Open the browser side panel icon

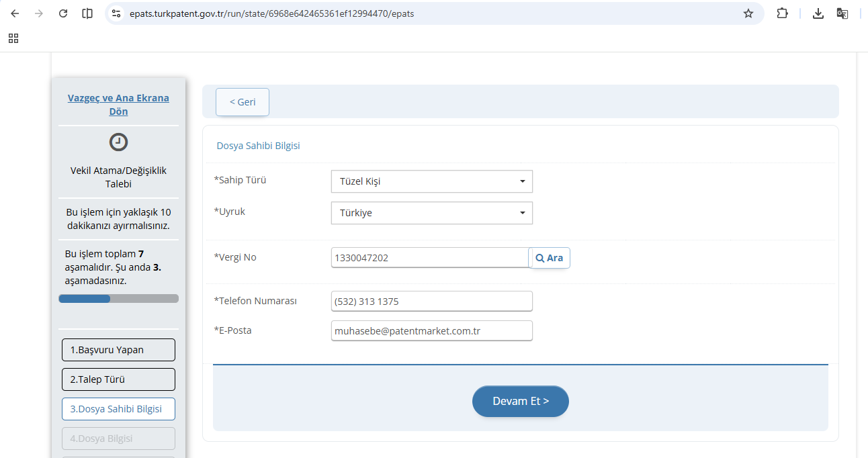pos(87,13)
